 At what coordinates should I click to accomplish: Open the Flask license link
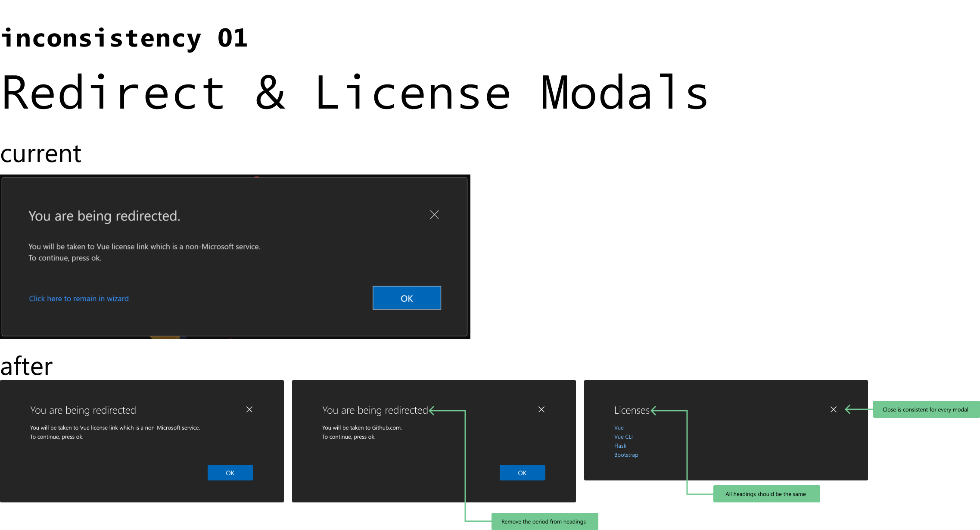620,446
